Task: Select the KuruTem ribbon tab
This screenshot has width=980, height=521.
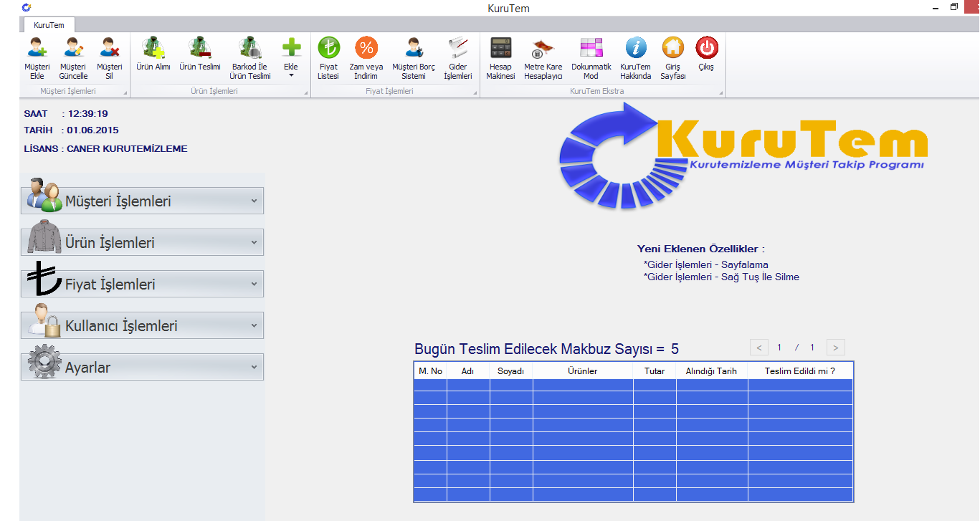Action: [49, 25]
